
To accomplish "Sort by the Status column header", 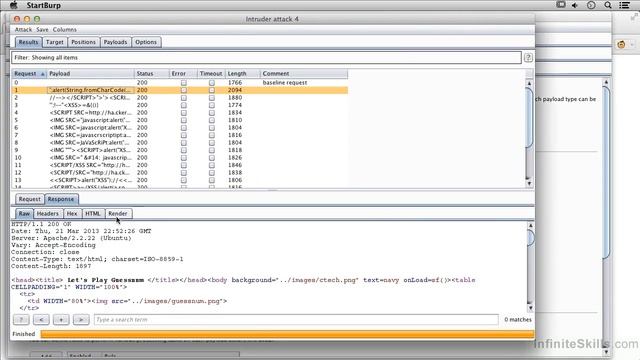I will (151, 73).
